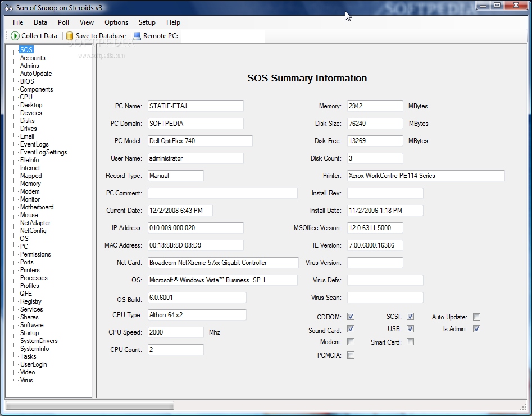
Task: Click the binoculars app icon in title bar
Action: click(x=9, y=8)
